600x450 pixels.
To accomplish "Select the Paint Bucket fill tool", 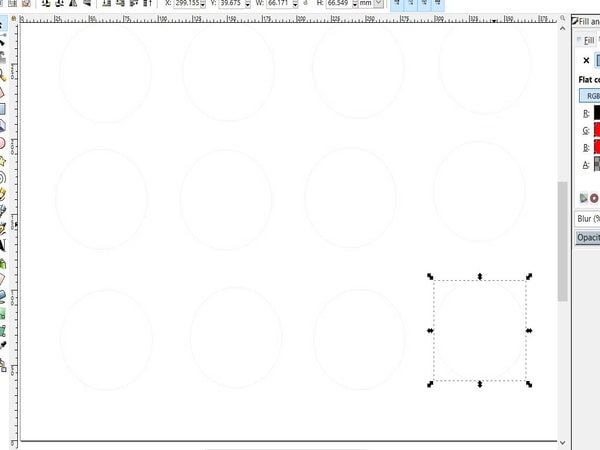I will point(2,297).
